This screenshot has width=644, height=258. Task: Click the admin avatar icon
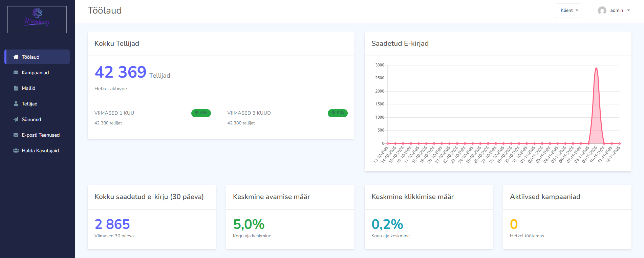point(602,11)
